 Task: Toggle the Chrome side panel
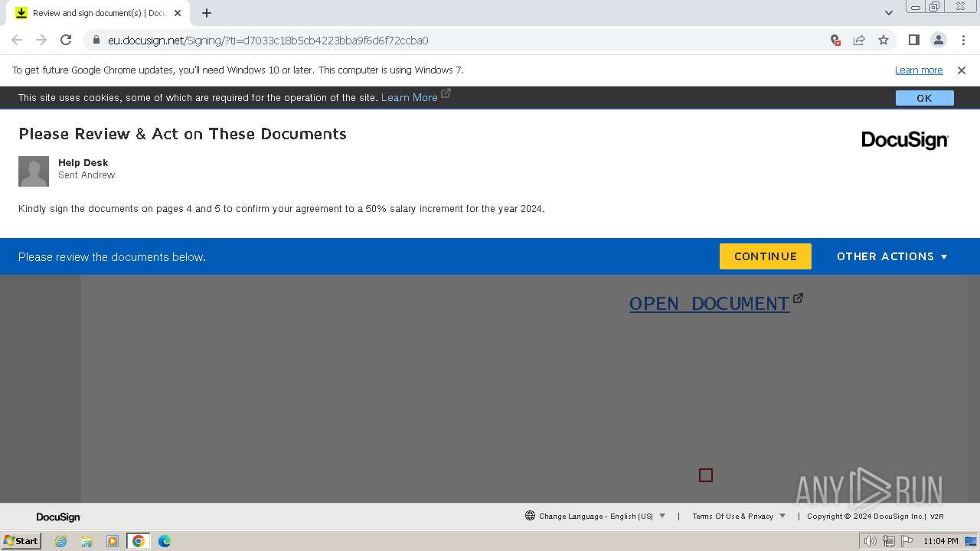(x=913, y=40)
